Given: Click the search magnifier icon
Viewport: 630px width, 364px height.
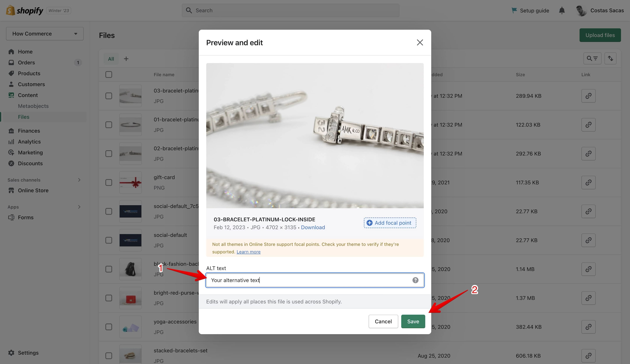Looking at the screenshot, I should point(189,10).
